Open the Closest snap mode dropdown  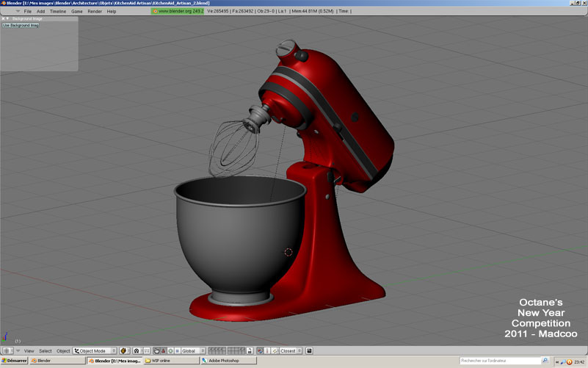291,351
